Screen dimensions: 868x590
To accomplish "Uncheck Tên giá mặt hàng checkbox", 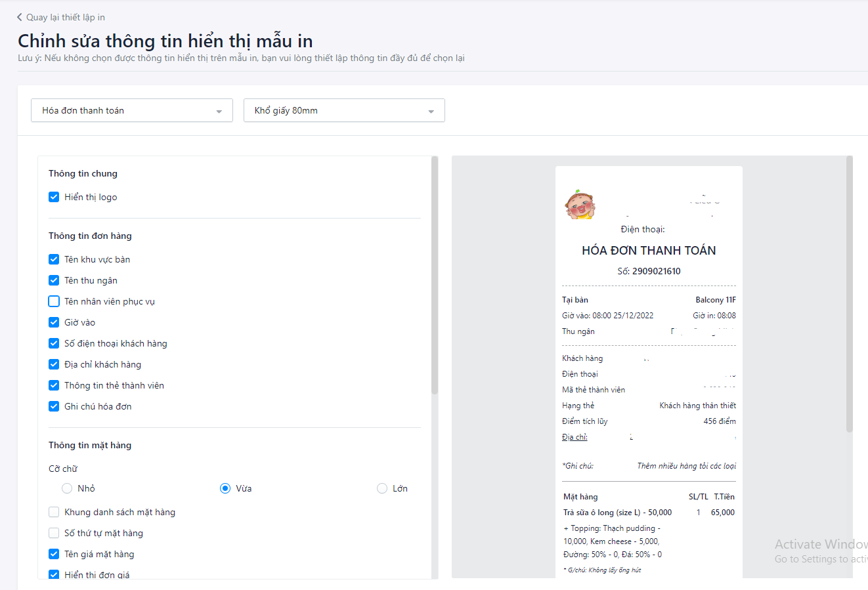I will coord(54,554).
